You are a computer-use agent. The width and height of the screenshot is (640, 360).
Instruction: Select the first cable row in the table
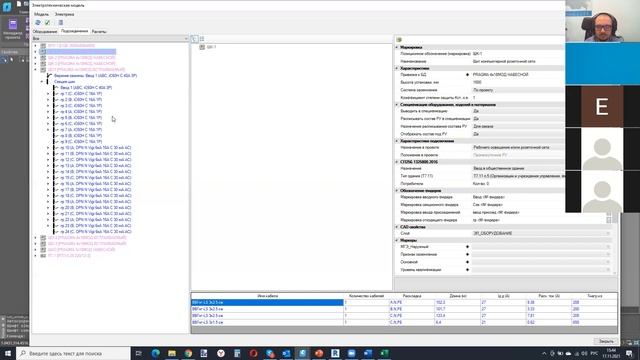click(404, 302)
